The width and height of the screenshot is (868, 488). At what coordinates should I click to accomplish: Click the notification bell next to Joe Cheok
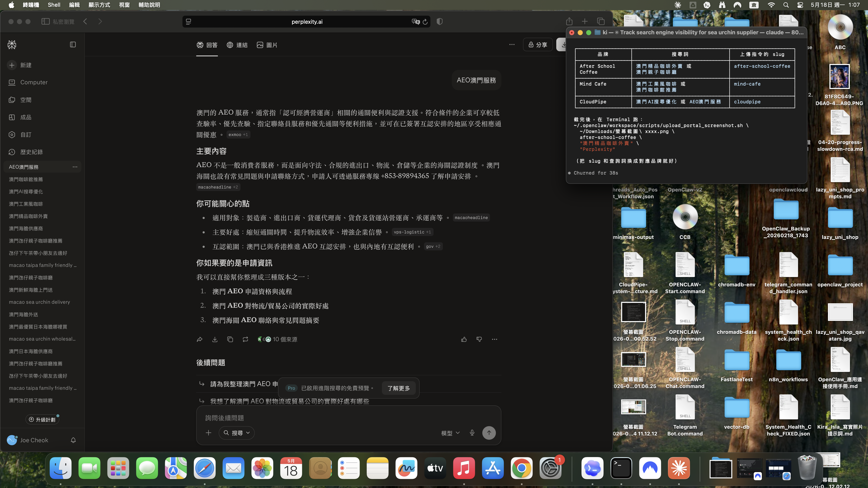[x=73, y=440]
